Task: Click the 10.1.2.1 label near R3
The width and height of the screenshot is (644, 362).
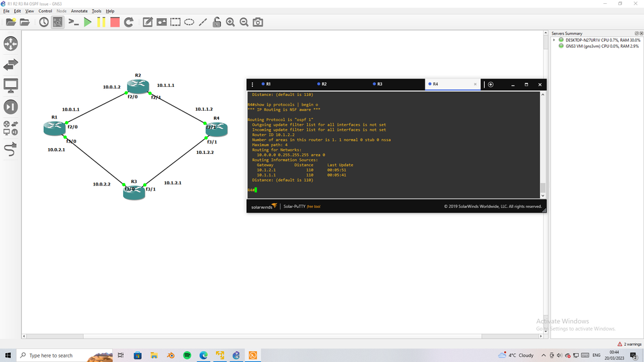Action: tap(173, 183)
